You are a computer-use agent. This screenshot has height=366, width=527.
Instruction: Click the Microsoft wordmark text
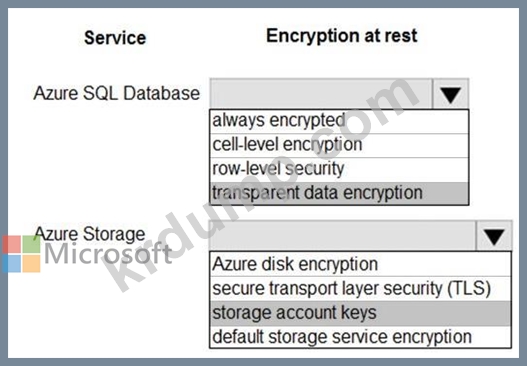[108, 254]
